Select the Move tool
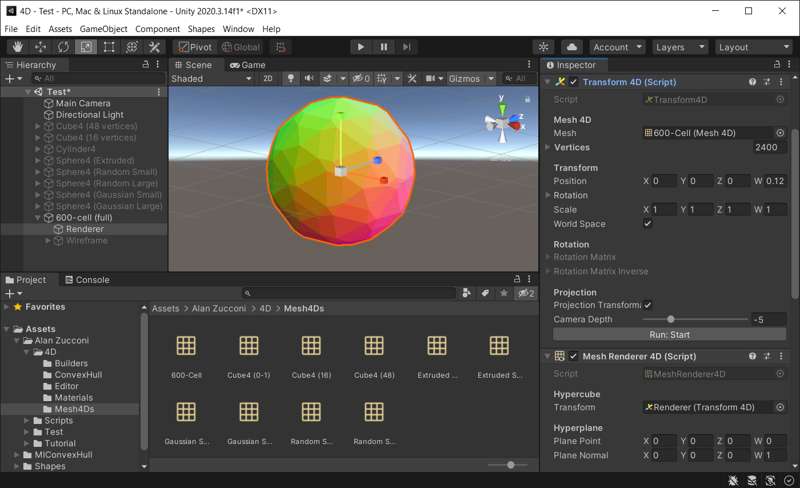The image size is (800, 488). pyautogui.click(x=41, y=47)
